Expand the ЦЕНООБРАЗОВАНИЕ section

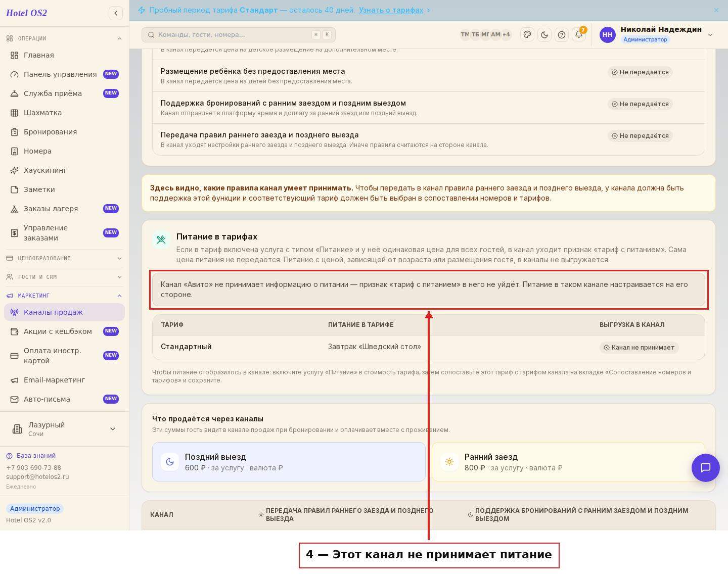tap(64, 258)
